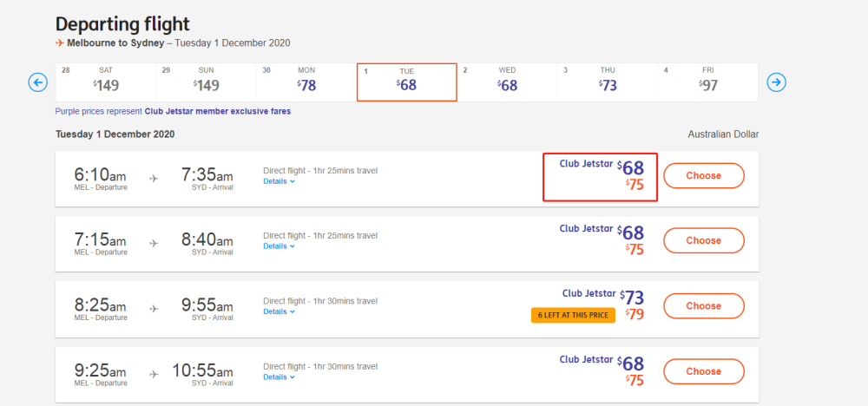Expand Details for the 6:10am flight

(279, 181)
